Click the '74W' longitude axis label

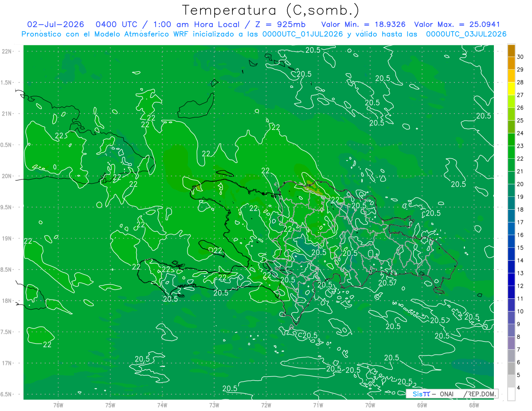coord(162,405)
